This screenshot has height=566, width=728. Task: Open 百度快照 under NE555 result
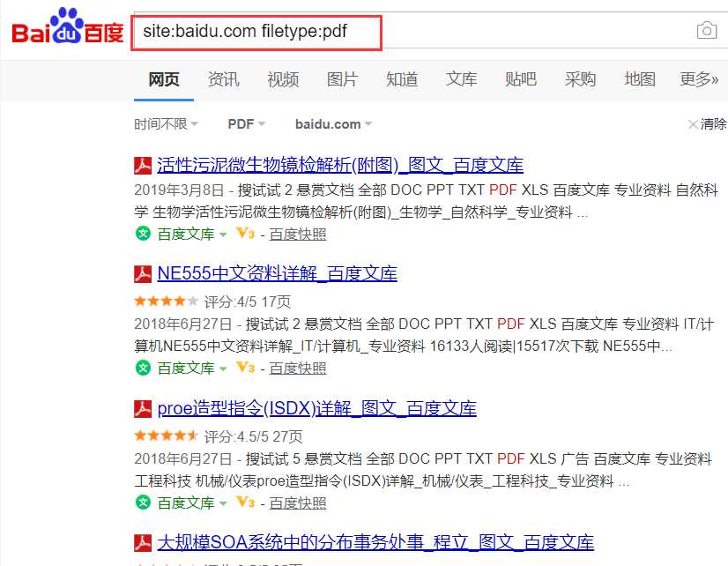[298, 369]
